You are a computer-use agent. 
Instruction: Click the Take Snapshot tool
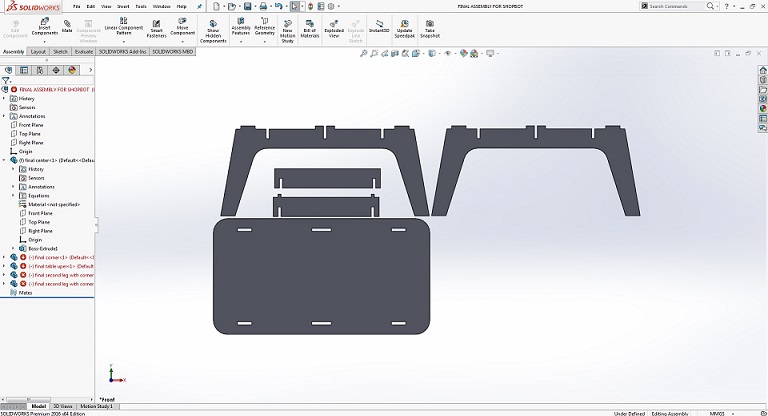pos(430,29)
